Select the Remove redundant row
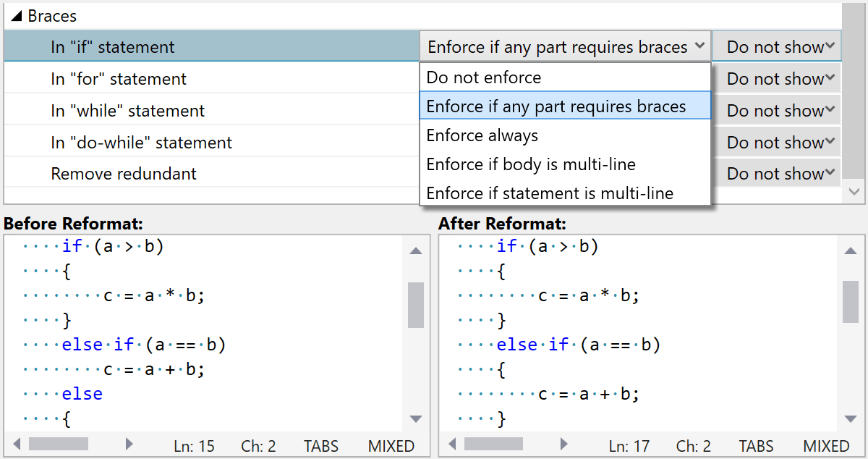This screenshot has width=868, height=459. [123, 174]
